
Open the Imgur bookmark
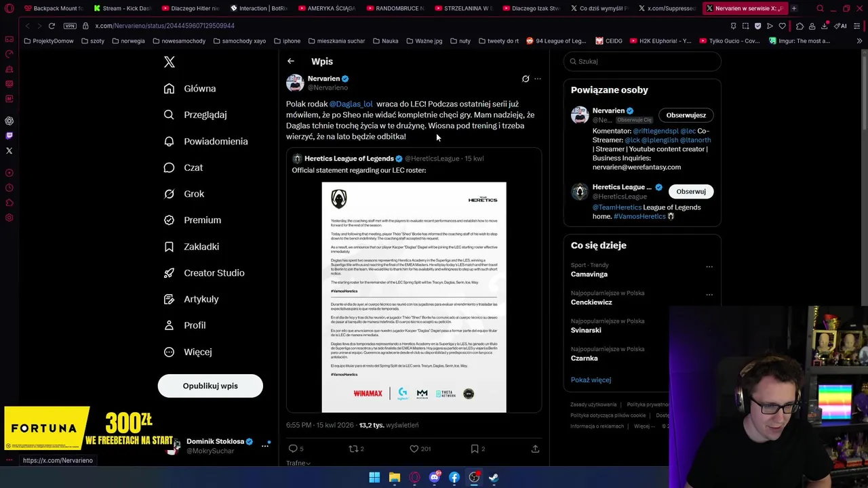(x=800, y=41)
